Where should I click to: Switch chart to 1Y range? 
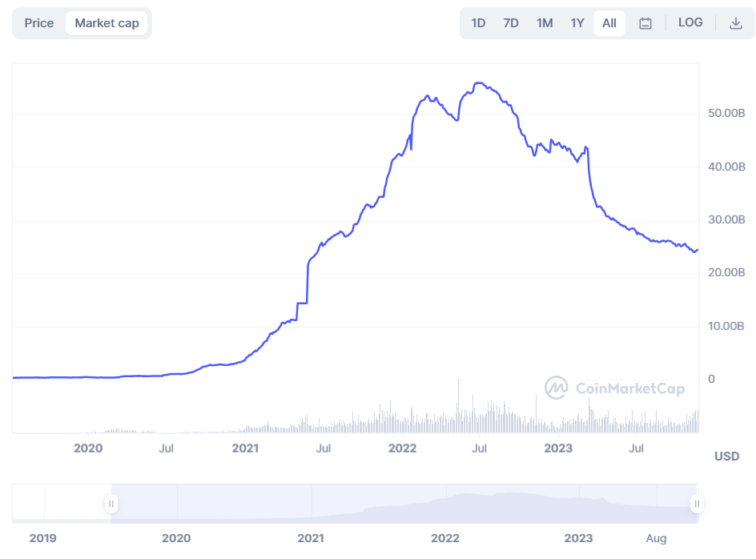pyautogui.click(x=577, y=23)
